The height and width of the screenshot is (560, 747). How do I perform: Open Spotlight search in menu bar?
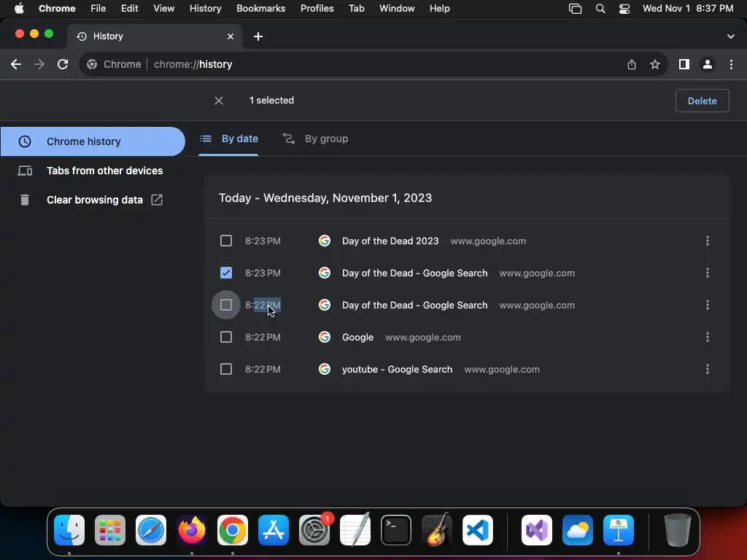tap(600, 9)
